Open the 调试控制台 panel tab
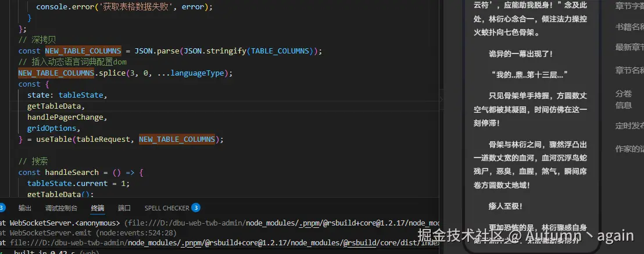 (x=61, y=208)
